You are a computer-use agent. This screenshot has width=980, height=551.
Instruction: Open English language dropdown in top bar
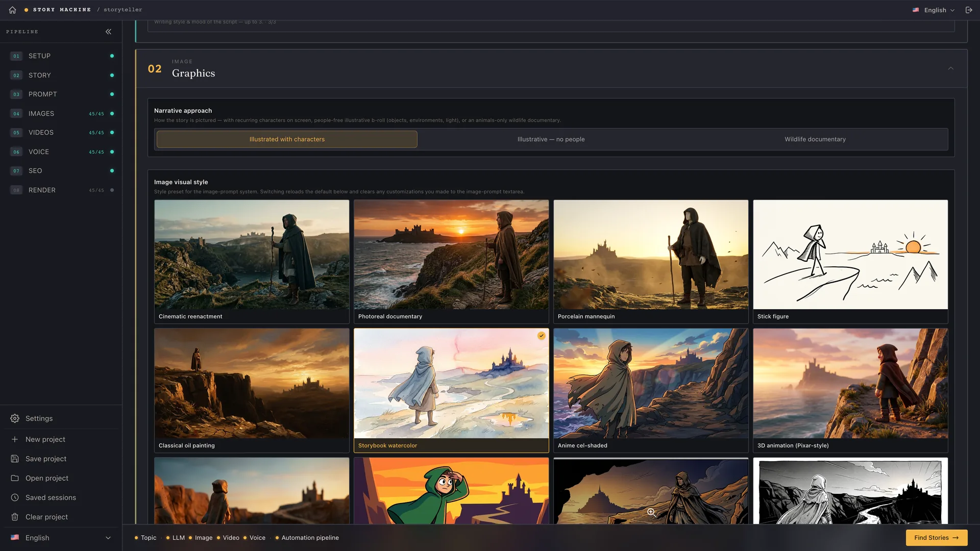click(934, 10)
